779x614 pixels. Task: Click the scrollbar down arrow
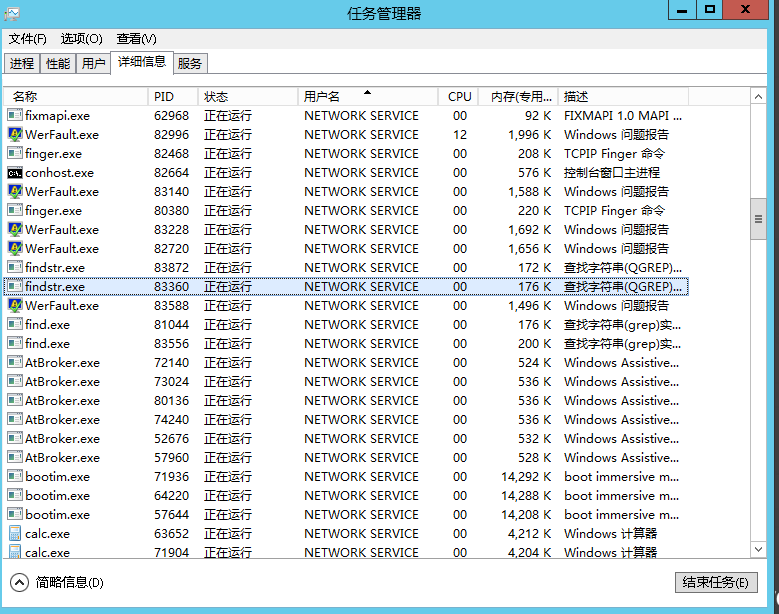click(758, 549)
